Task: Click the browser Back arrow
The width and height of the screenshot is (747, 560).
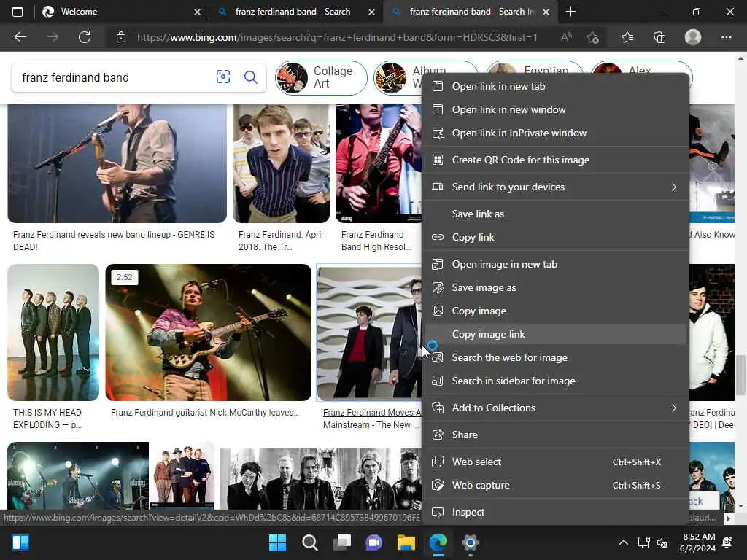Action: click(x=20, y=37)
